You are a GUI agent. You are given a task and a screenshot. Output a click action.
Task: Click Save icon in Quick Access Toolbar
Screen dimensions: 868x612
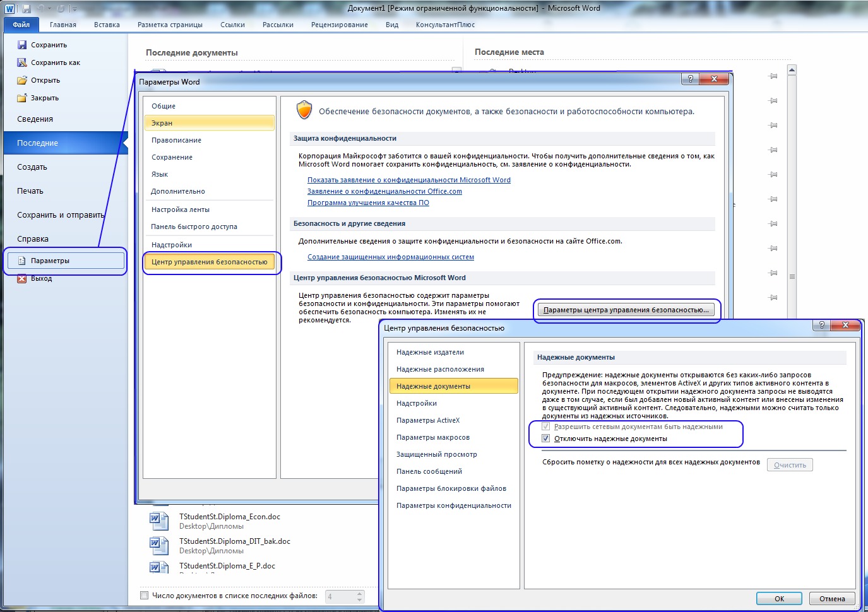point(27,9)
